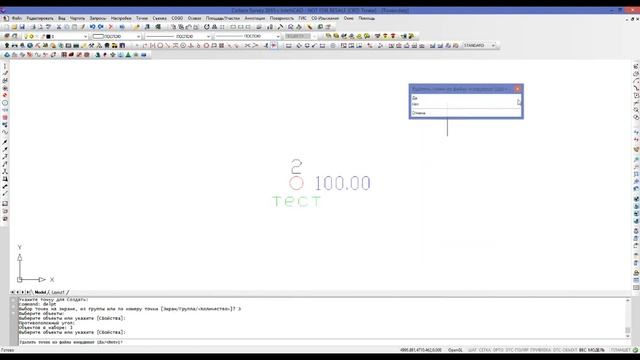Switch to the Model tab

pos(40,292)
